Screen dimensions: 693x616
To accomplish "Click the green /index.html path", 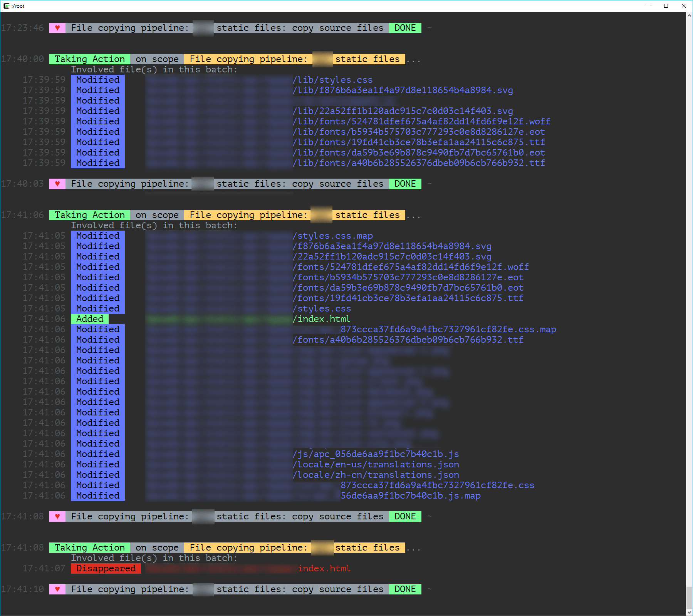I will pos(321,319).
